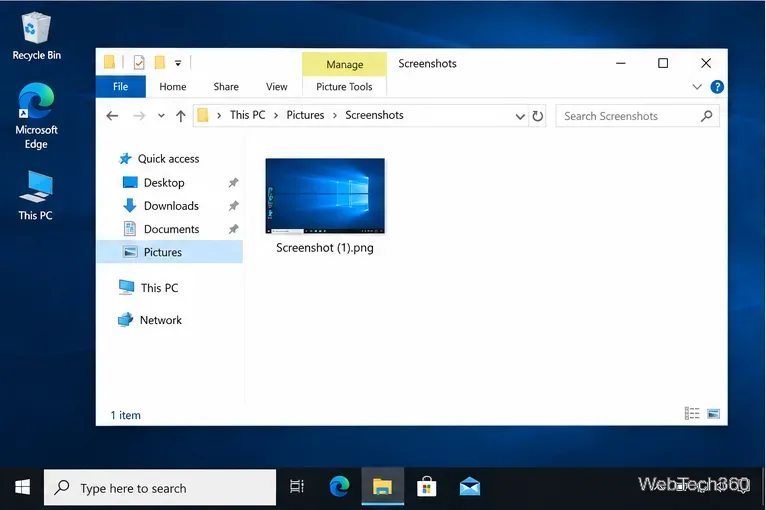Image resolution: width=766 pixels, height=510 pixels.
Task: Switch to Details view in status bar
Action: point(692,414)
